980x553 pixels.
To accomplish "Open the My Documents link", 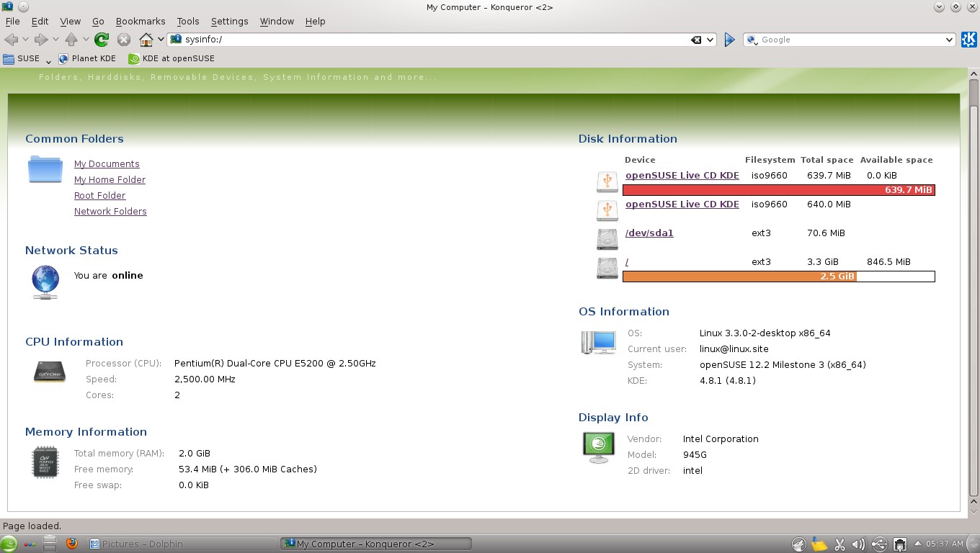I will point(107,164).
